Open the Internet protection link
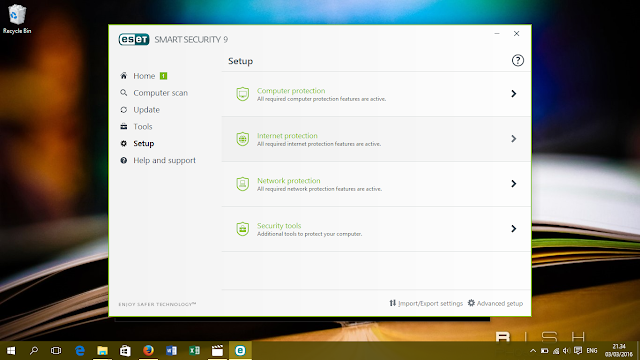Viewport: 640px width, 360px height. tap(287, 136)
